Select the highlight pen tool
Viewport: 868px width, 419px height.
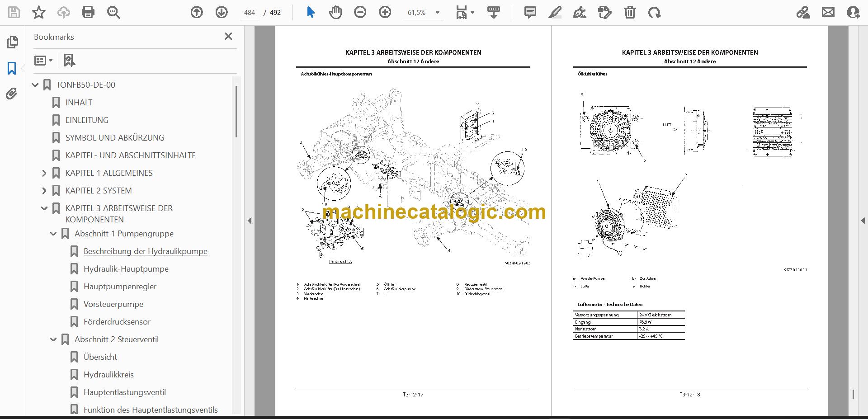pos(555,12)
